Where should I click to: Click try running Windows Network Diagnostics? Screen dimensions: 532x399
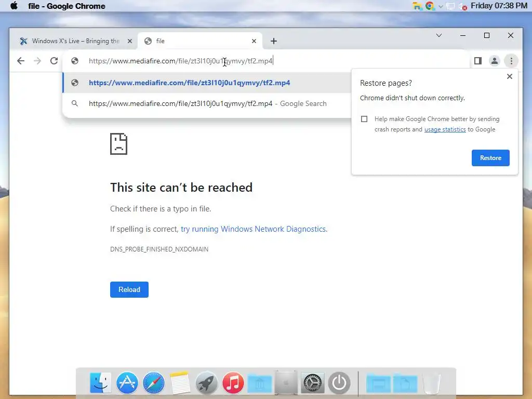click(254, 229)
